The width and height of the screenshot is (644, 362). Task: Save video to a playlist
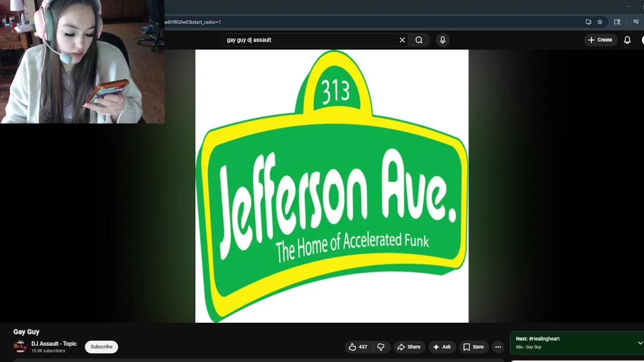473,347
